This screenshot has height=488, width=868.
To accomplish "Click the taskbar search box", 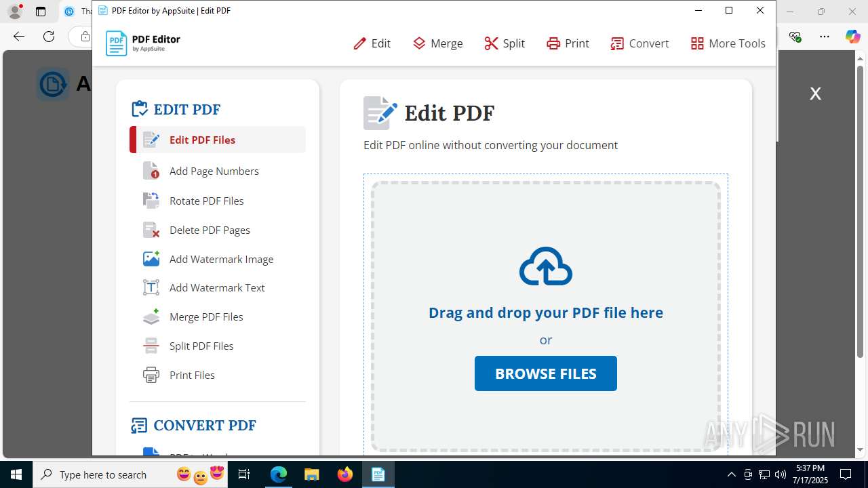I will click(x=131, y=474).
